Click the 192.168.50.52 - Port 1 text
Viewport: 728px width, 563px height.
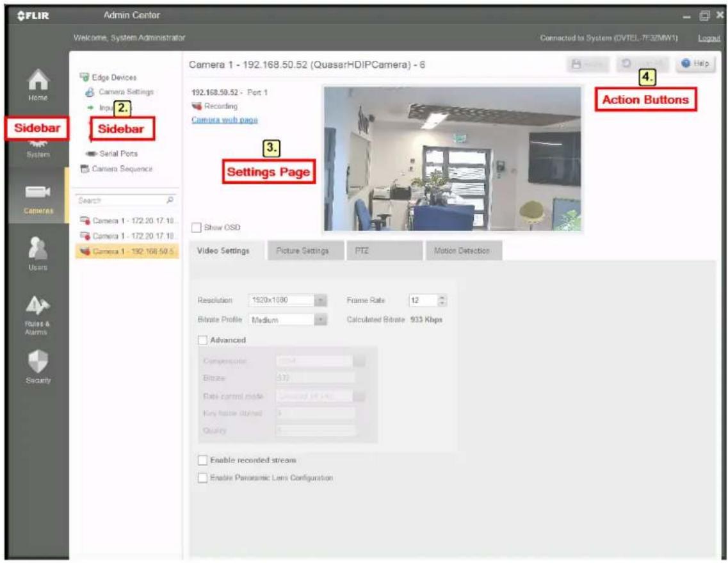coord(229,92)
